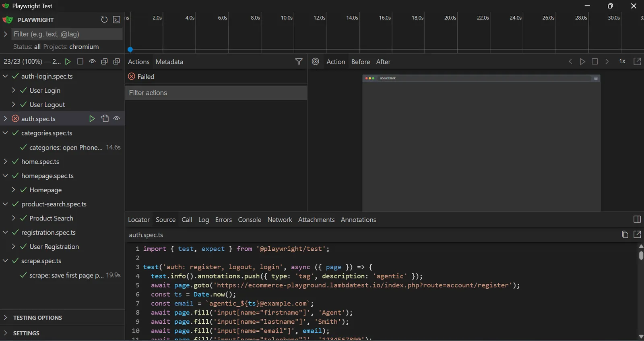The image size is (644, 341).
Task: Open snapshot in a new tab
Action: click(x=638, y=62)
